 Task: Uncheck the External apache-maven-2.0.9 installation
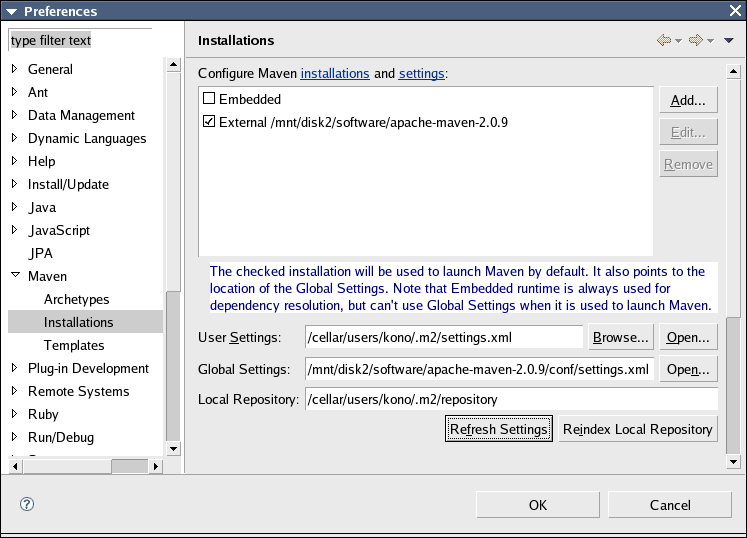coord(209,122)
